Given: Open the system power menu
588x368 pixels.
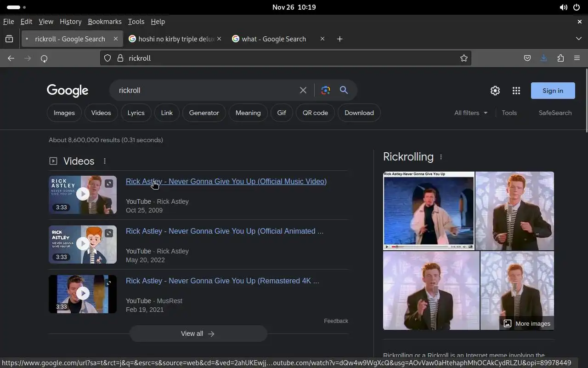Looking at the screenshot, I should coord(577,7).
